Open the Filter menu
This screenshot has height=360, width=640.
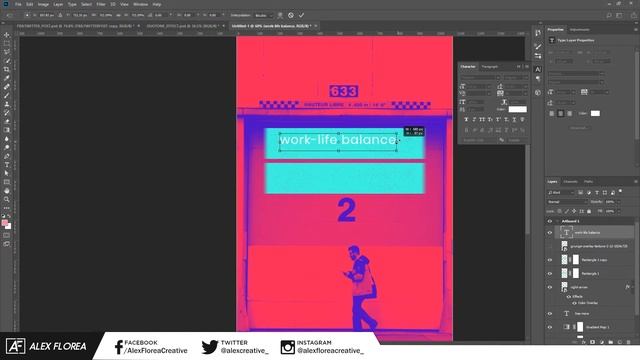[x=101, y=4]
